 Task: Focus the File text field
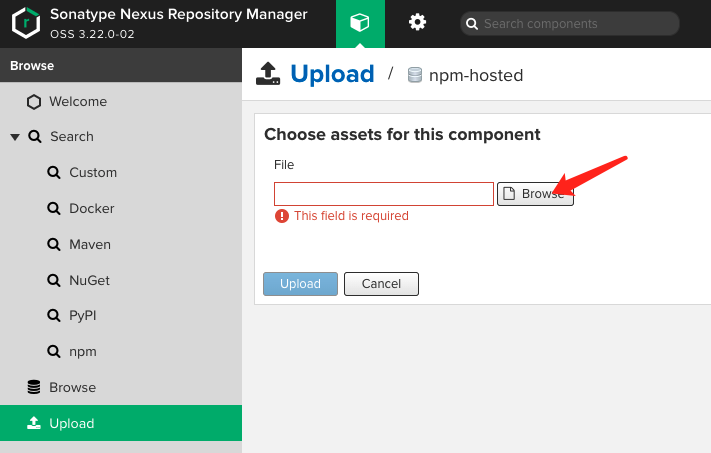tap(384, 194)
